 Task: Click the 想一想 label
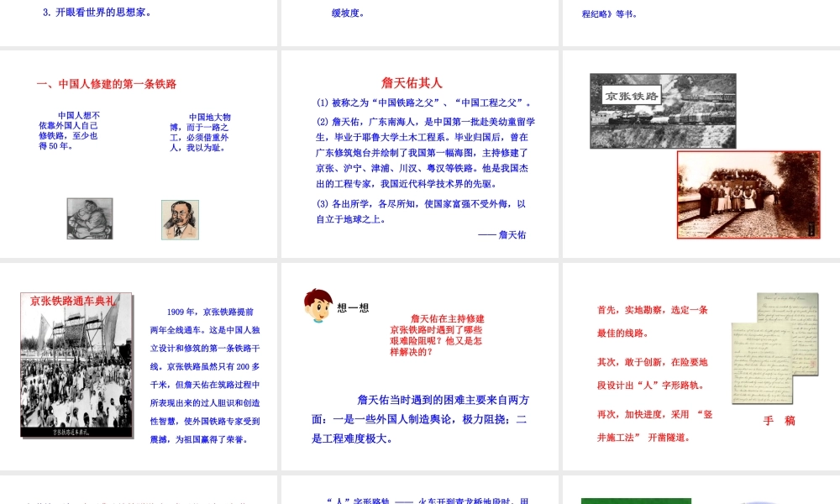tap(353, 308)
